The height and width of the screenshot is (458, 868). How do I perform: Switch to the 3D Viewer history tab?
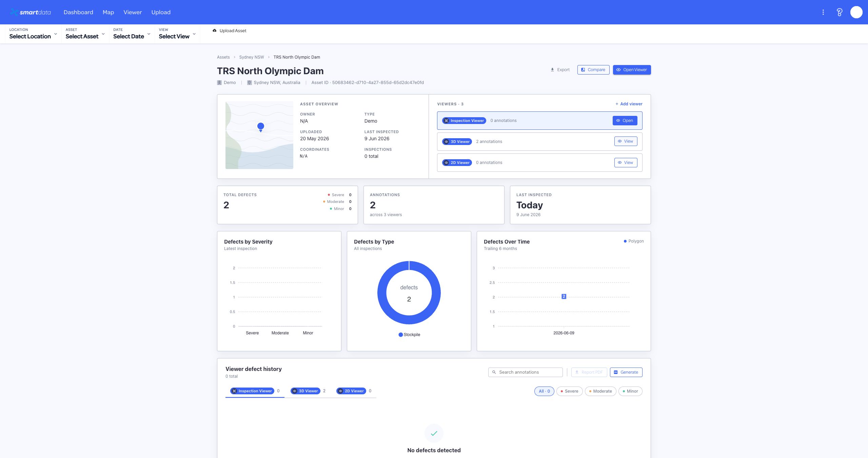pyautogui.click(x=308, y=391)
